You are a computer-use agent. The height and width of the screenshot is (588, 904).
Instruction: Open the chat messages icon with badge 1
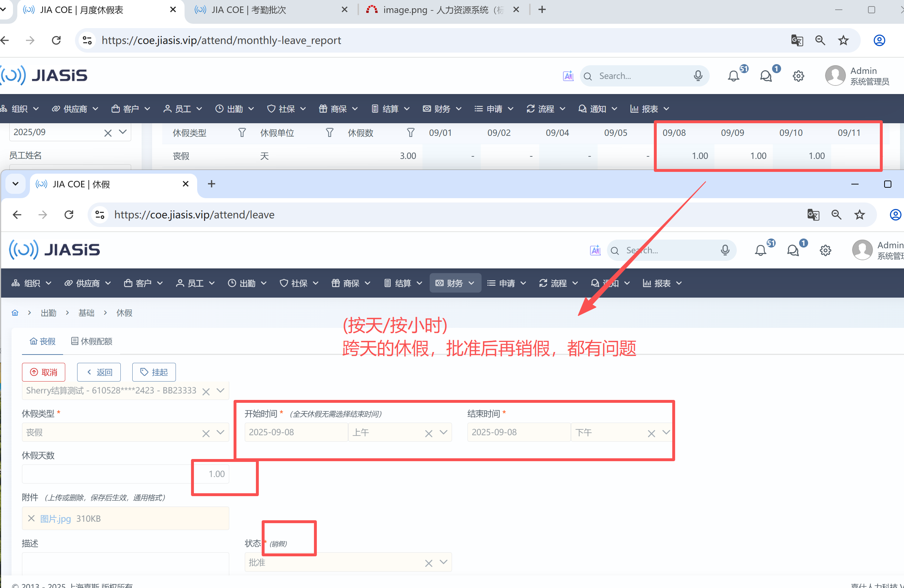pos(793,250)
